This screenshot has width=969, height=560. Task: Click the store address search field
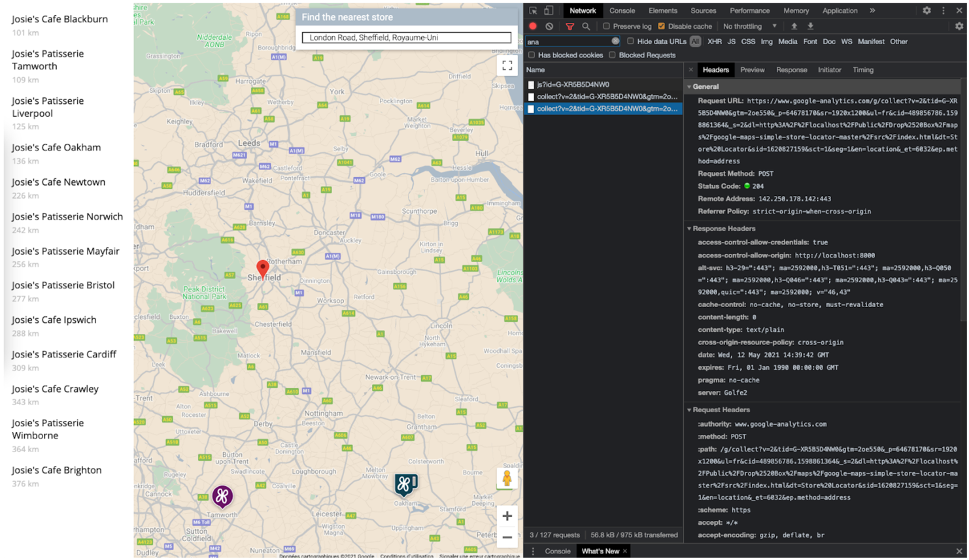406,38
